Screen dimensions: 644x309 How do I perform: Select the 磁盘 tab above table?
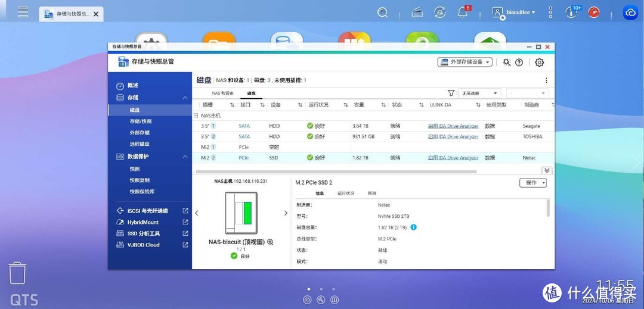(251, 93)
